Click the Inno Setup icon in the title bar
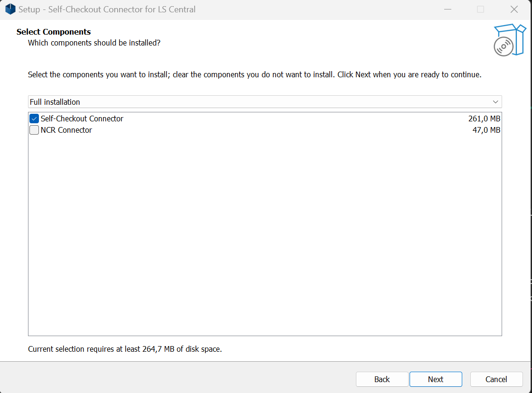 (10, 9)
